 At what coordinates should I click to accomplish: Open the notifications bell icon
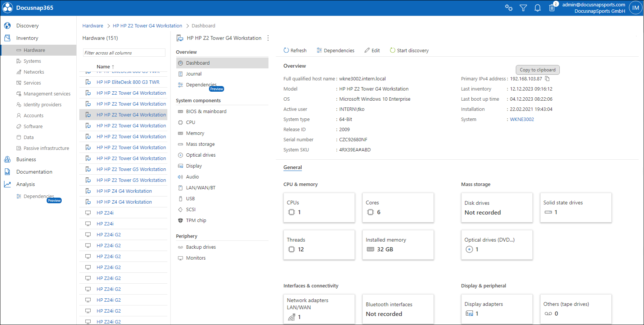(x=538, y=8)
